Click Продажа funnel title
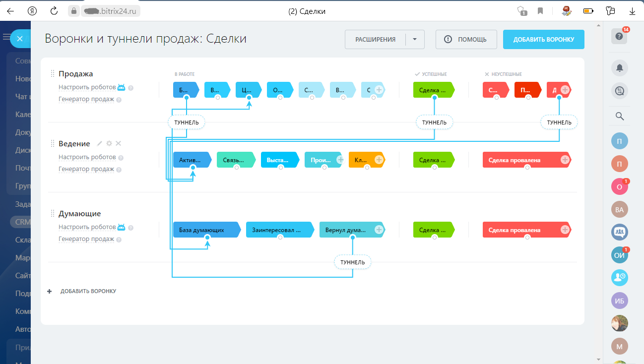This screenshot has height=364, width=644. pyautogui.click(x=76, y=74)
